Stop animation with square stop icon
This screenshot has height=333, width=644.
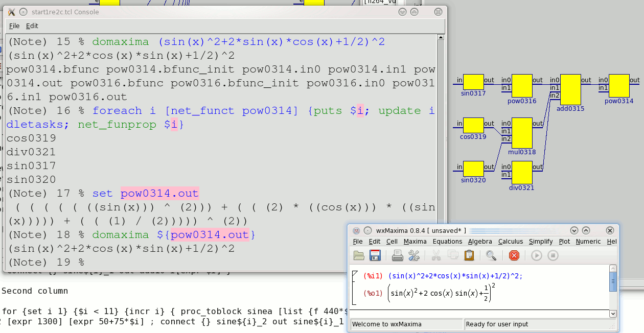click(x=553, y=255)
